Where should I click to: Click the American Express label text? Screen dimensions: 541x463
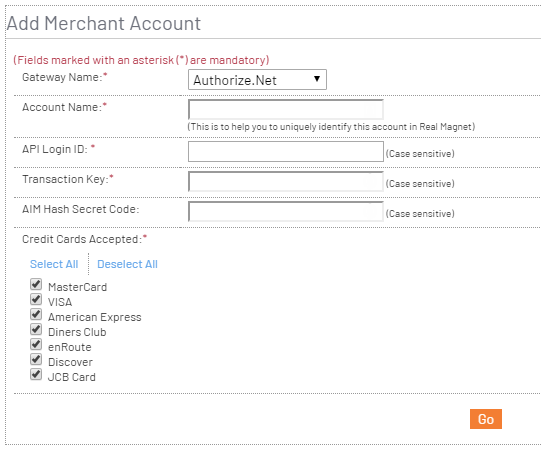click(x=95, y=317)
